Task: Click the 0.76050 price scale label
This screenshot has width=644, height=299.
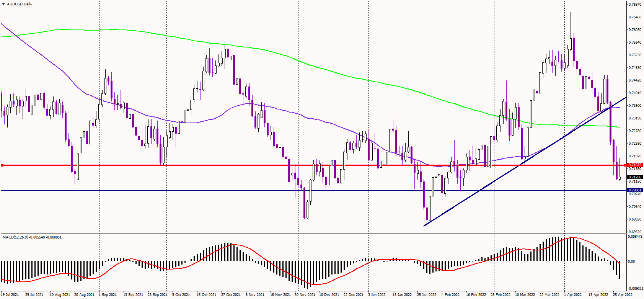Action: [635, 30]
